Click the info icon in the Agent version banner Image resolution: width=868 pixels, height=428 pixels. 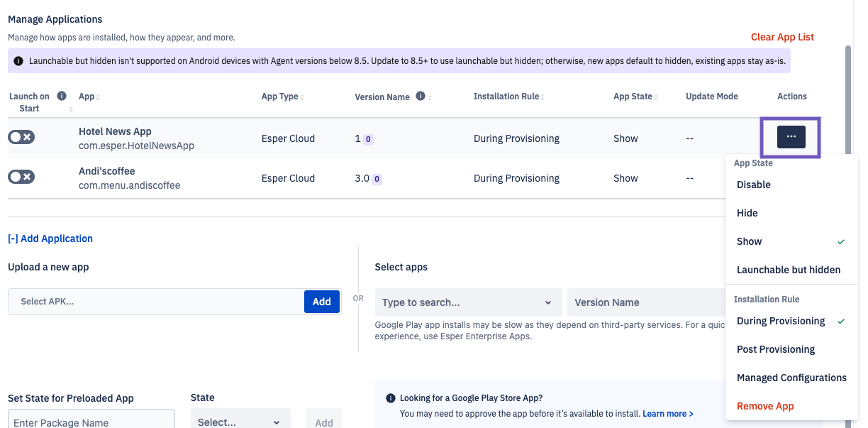[x=18, y=61]
